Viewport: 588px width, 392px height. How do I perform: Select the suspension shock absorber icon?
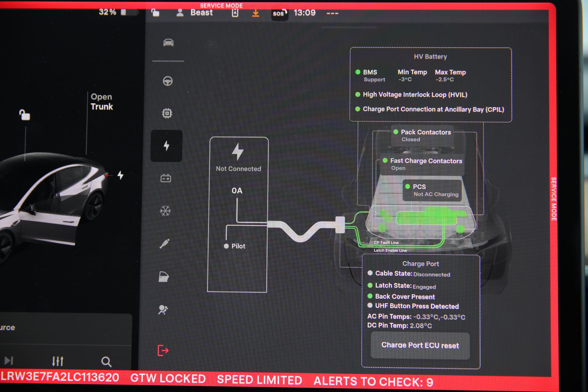coord(165,244)
